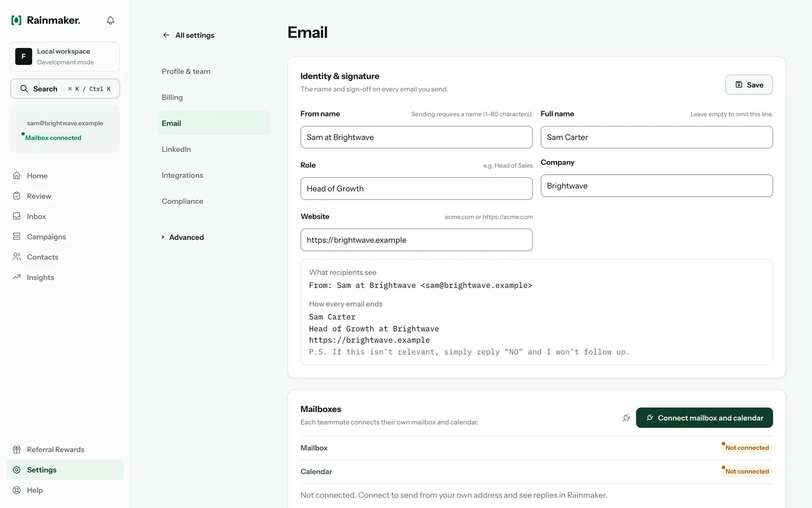Click the Insights trend icon
812x508 pixels.
[x=17, y=277]
